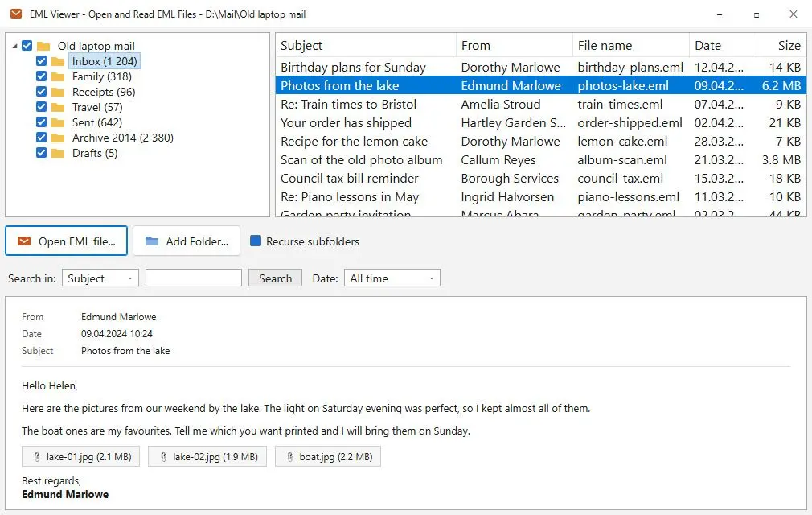Toggle the Recurse subfolders checkbox
Image resolution: width=812 pixels, height=515 pixels.
pos(256,241)
